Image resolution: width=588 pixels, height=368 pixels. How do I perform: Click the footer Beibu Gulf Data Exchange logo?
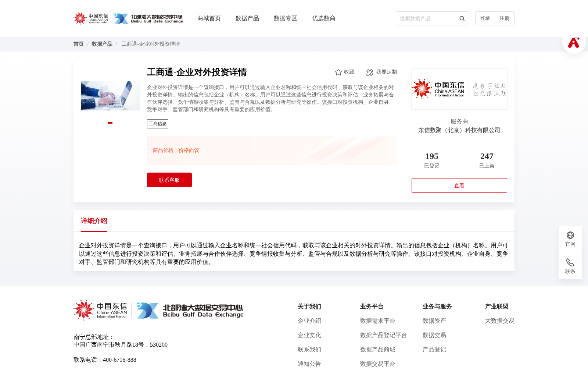(x=190, y=311)
